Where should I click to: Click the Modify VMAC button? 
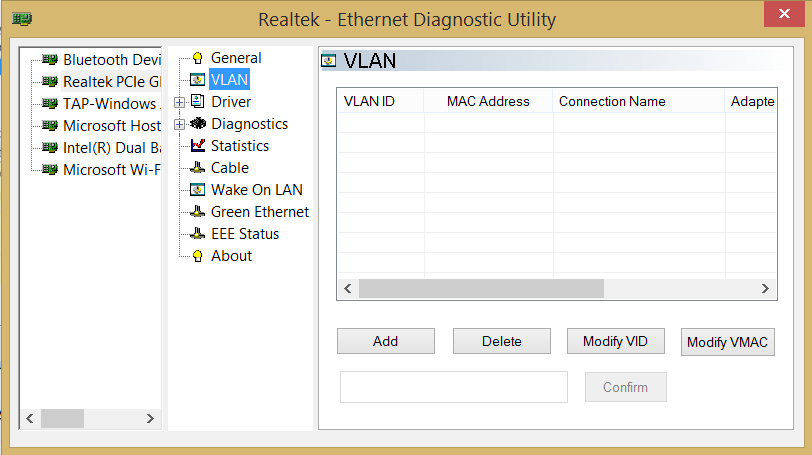(x=727, y=342)
